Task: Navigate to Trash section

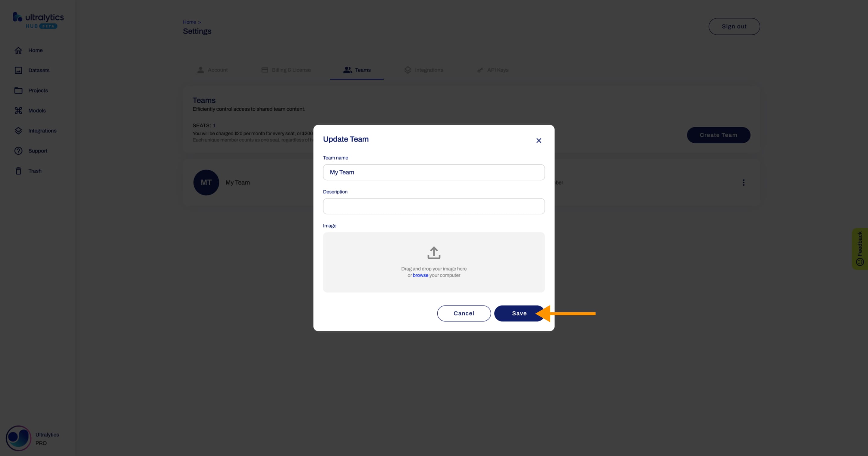Action: pos(34,171)
